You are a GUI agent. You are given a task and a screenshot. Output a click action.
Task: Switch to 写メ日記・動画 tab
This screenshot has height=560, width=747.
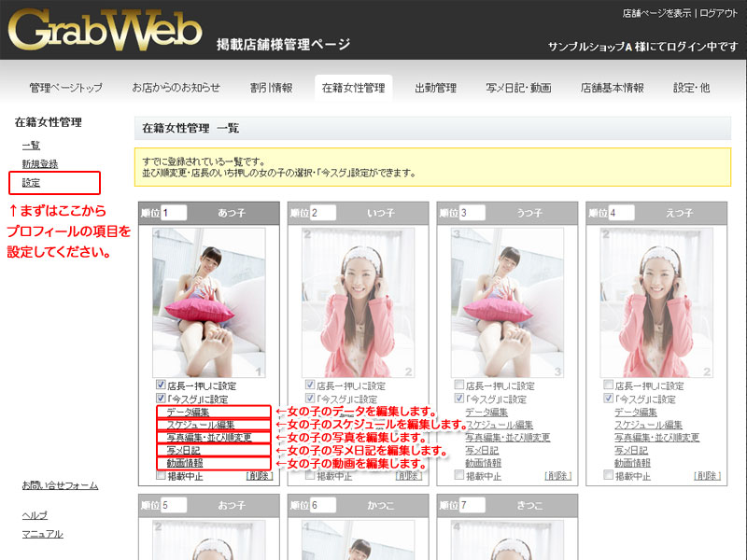click(518, 88)
